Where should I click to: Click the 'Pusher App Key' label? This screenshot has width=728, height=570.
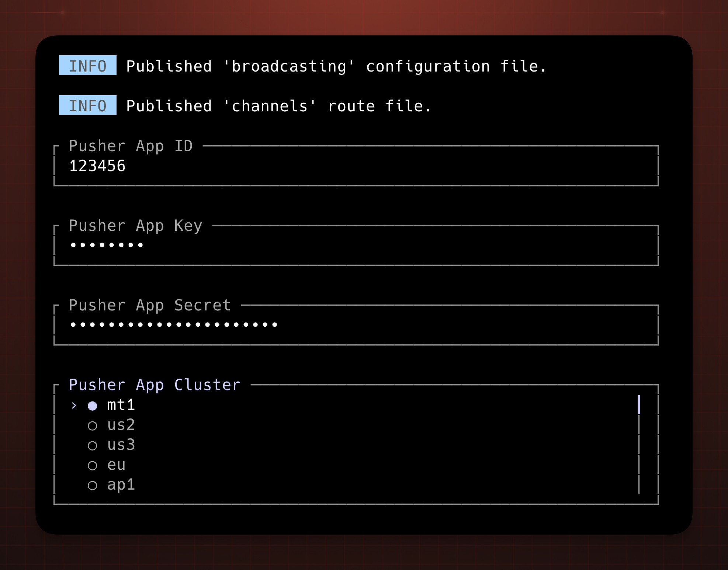point(136,226)
